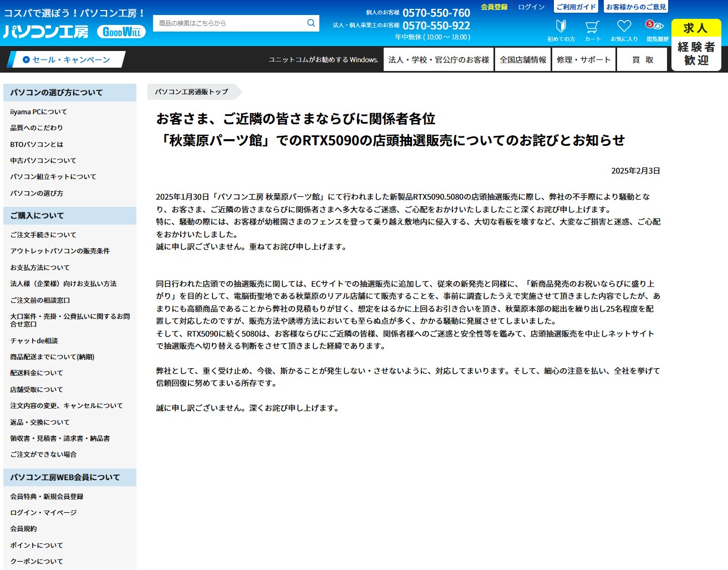Select 全国店舗情報 menu item

523,60
